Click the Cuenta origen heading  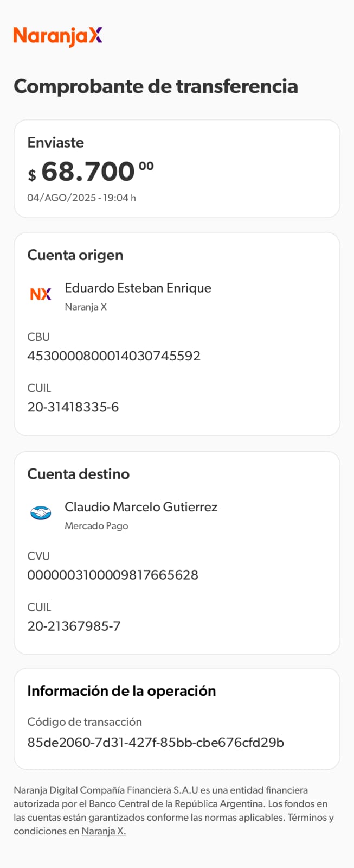[x=75, y=255]
